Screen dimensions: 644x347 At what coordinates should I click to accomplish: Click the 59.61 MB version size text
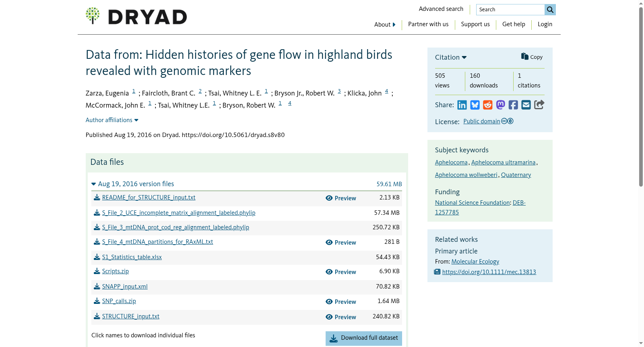pyautogui.click(x=389, y=184)
